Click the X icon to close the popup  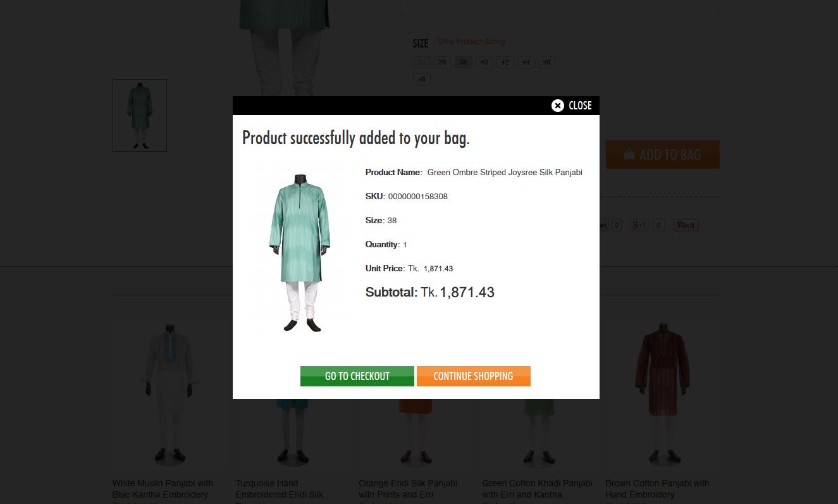click(557, 106)
